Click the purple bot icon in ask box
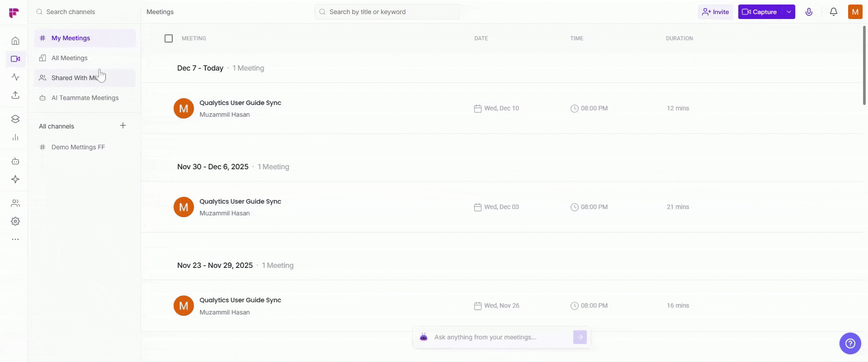The width and height of the screenshot is (868, 362). [424, 337]
